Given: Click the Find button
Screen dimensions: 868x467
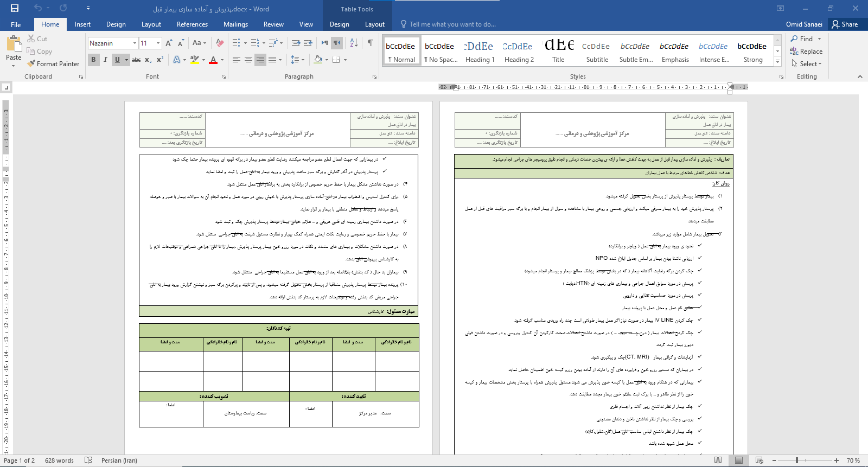Looking at the screenshot, I should (x=806, y=39).
